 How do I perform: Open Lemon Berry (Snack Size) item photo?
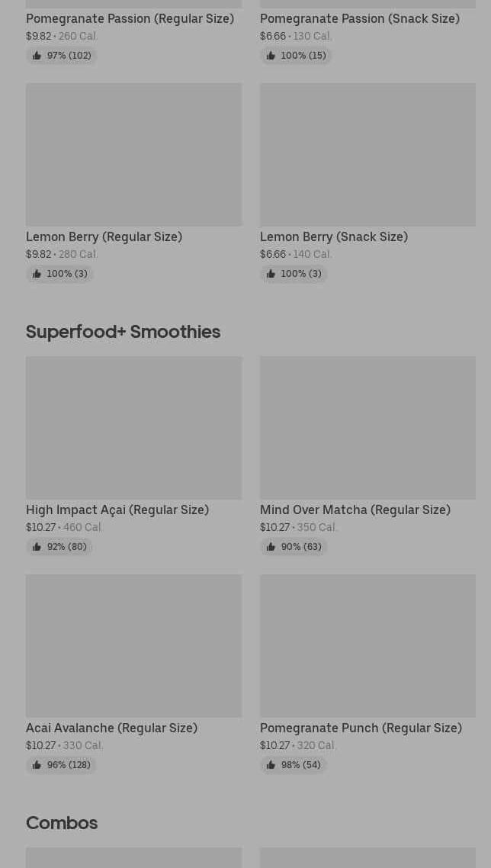tap(367, 154)
